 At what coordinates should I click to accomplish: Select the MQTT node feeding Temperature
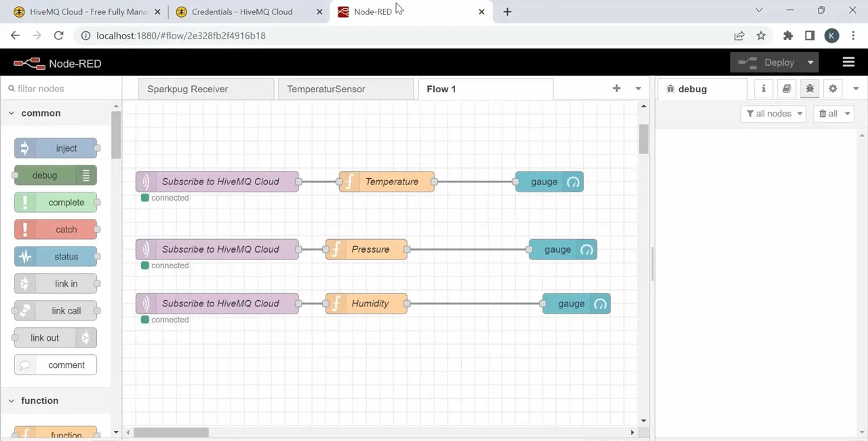coord(217,182)
